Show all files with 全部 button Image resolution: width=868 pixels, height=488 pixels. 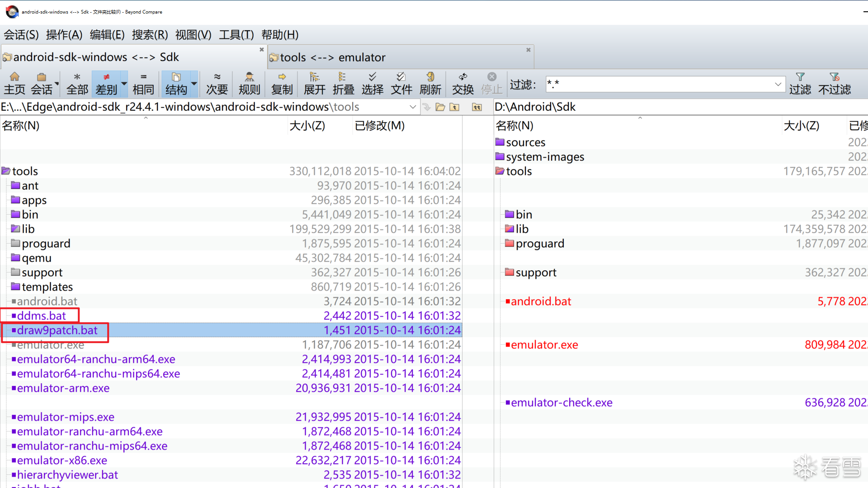[77, 84]
